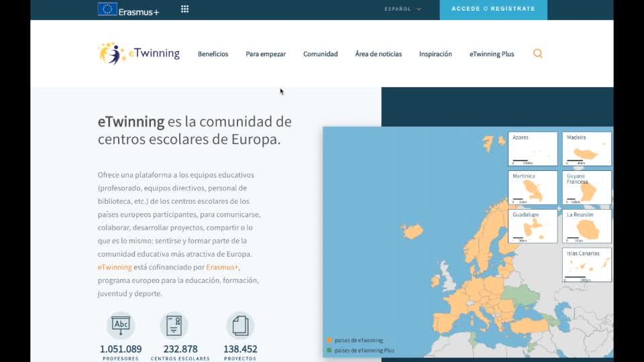Click the Guadalupe map inset

[533, 226]
